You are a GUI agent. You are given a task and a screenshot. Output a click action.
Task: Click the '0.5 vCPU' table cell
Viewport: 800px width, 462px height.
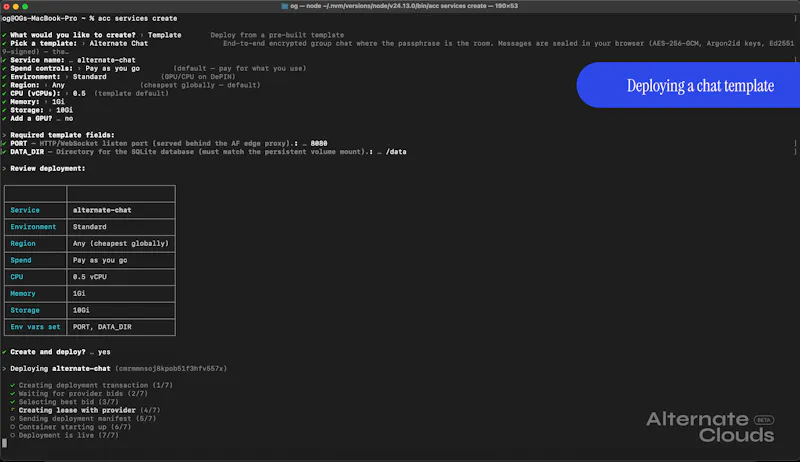121,277
